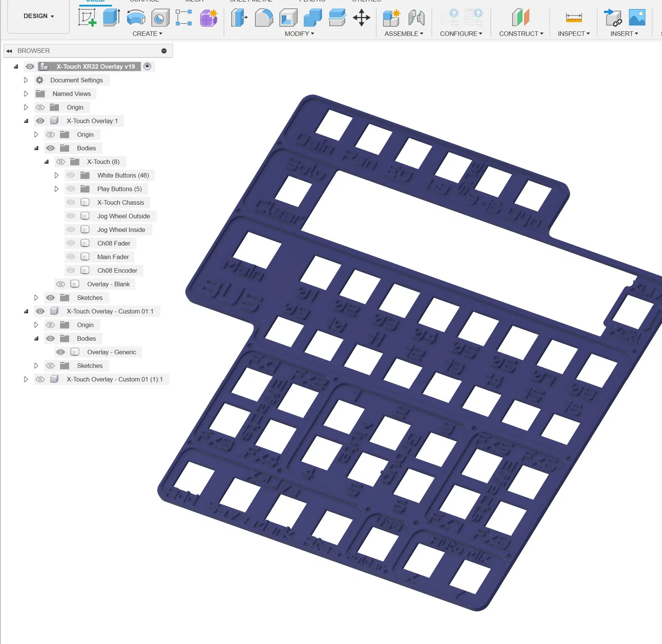The height and width of the screenshot is (644, 662).
Task: Collapse the X-Touch Overlay:1 component
Action: (x=26, y=121)
